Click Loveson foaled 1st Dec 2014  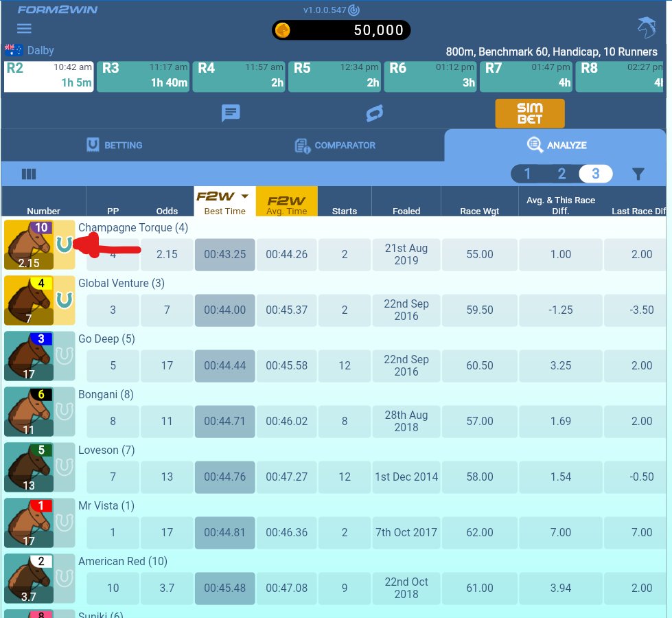(406, 477)
